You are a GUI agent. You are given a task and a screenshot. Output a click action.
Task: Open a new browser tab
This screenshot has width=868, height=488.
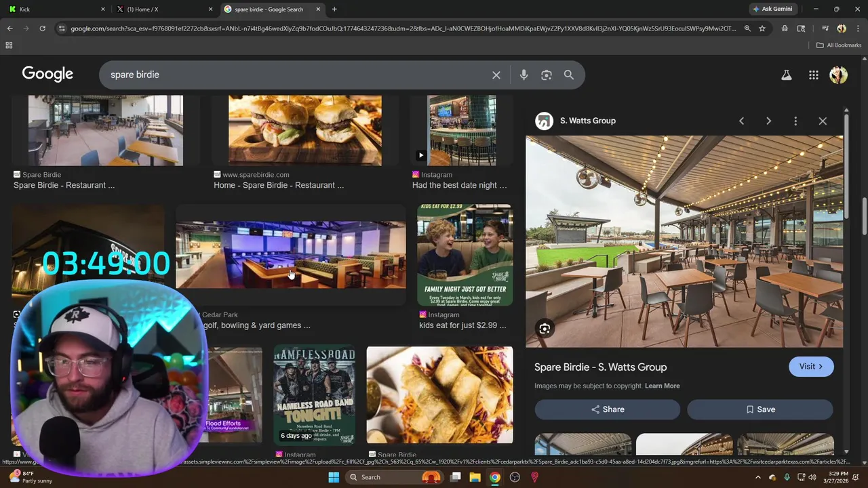[334, 9]
